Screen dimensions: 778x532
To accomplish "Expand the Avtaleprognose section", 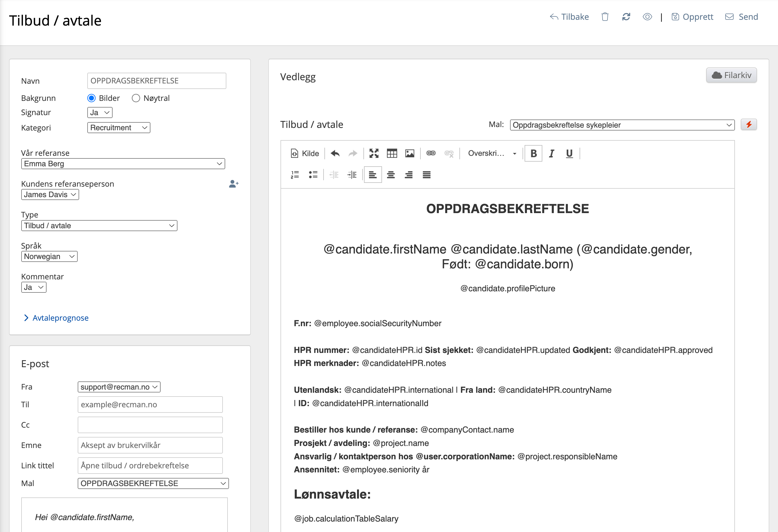I will pyautogui.click(x=60, y=318).
